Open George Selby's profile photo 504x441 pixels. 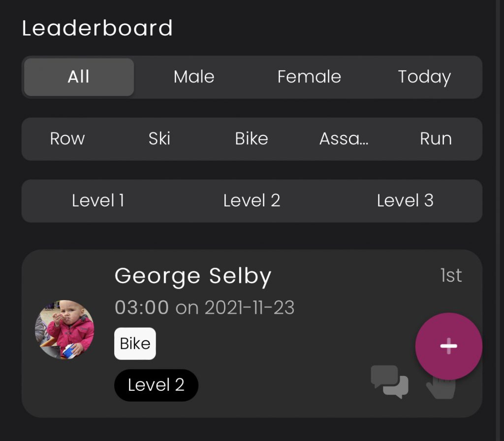tap(64, 330)
